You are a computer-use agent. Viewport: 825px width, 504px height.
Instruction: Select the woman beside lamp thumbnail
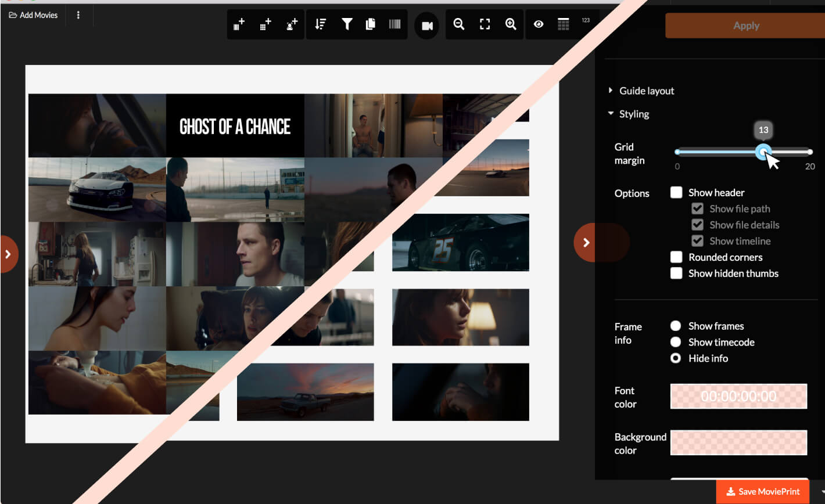click(461, 317)
